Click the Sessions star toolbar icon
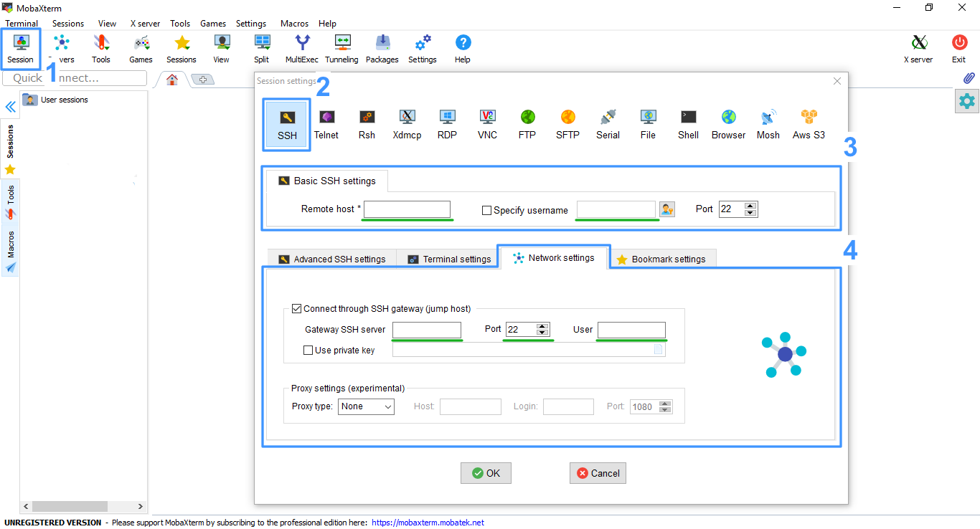This screenshot has width=980, height=529. (x=182, y=49)
